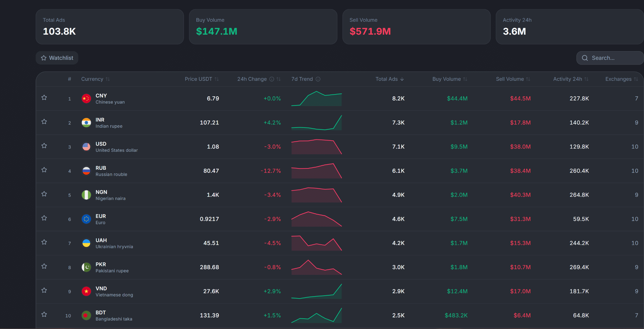Image resolution: width=644 pixels, height=329 pixels.
Task: Star the USD row for watchlist
Action: click(44, 146)
